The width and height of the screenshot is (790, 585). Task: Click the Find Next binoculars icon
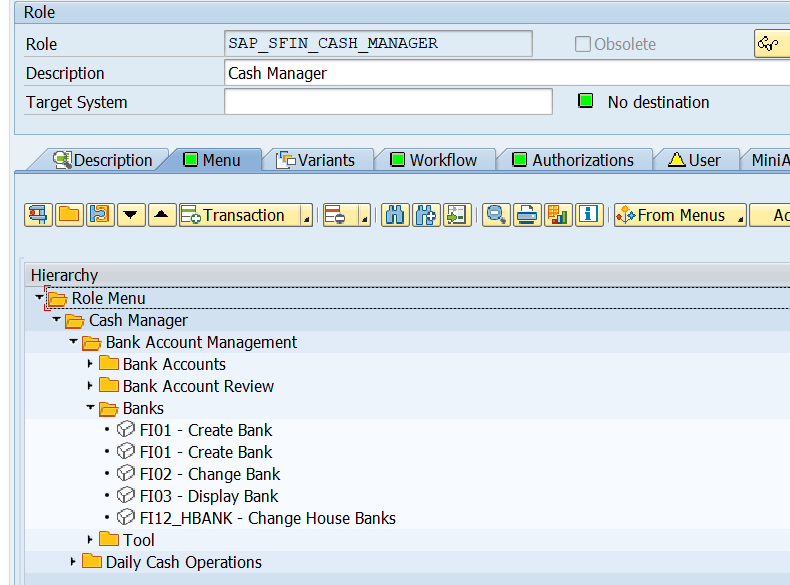[426, 215]
